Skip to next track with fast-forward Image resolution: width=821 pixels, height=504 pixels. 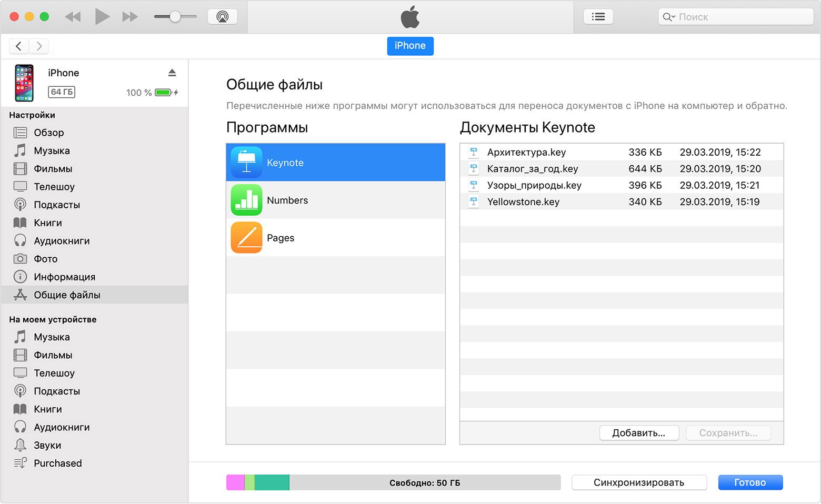point(130,17)
